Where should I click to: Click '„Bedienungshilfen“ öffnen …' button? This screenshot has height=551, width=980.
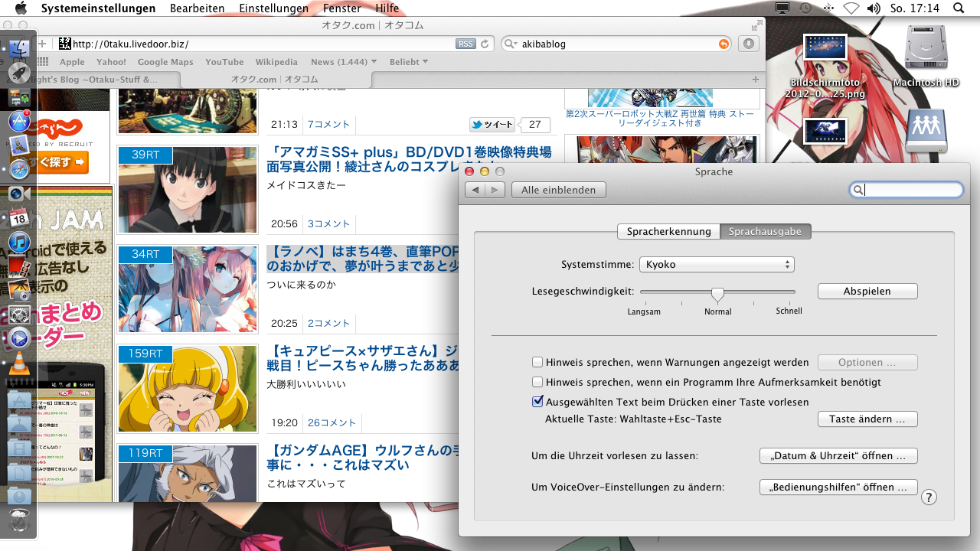point(838,487)
